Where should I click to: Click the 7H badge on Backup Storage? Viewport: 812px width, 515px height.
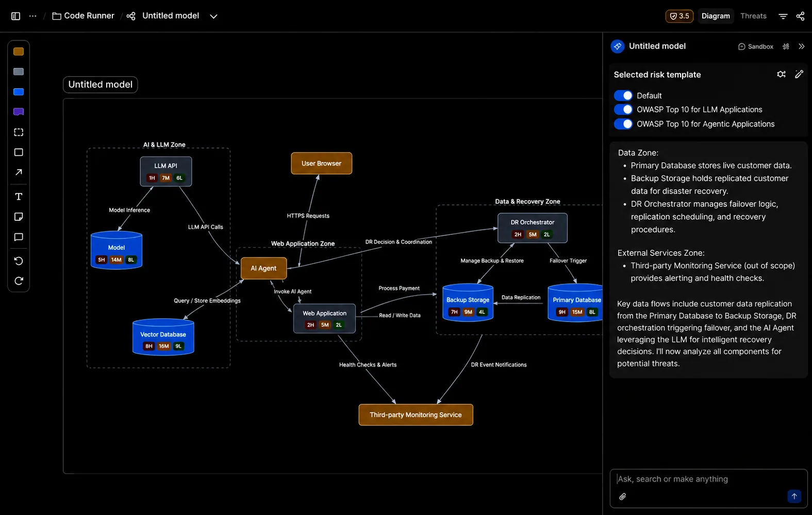[454, 312]
